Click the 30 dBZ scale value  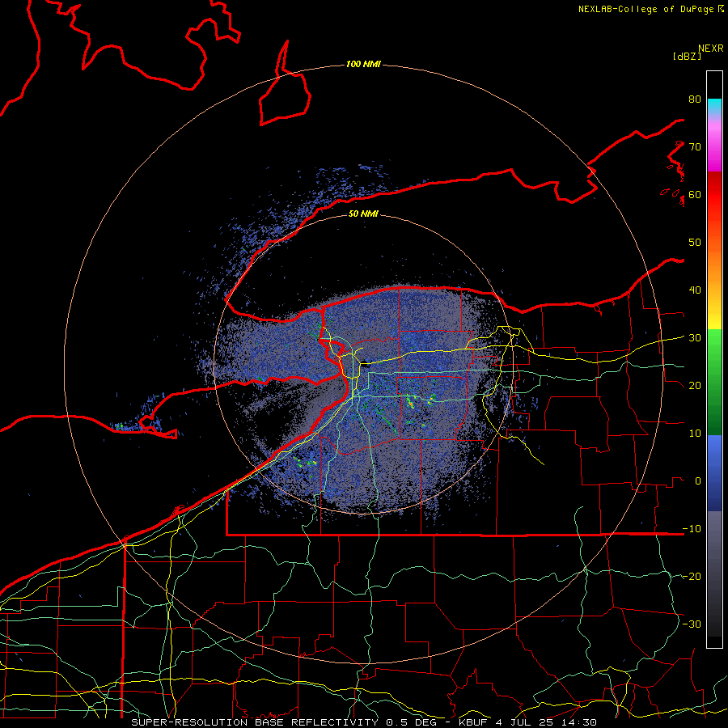tap(695, 338)
